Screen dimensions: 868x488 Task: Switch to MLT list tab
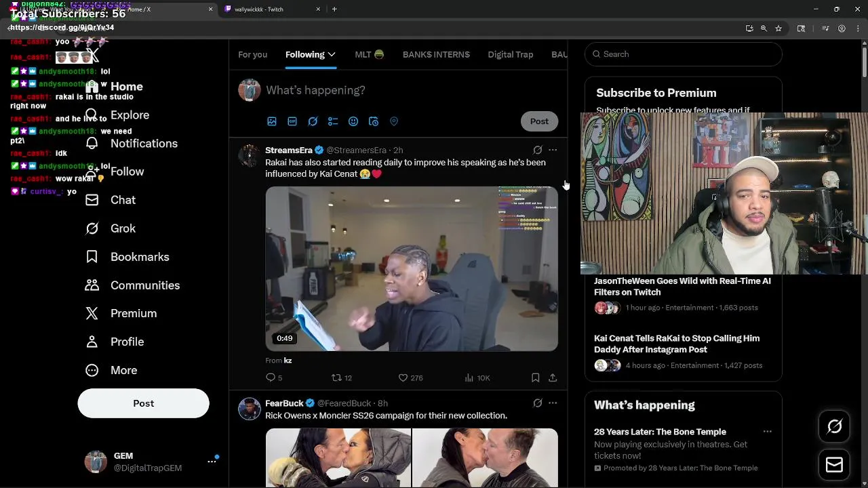point(369,54)
